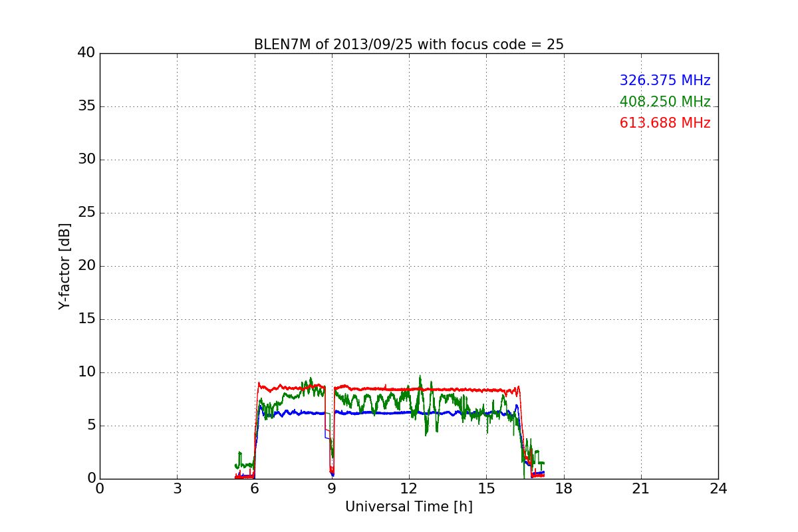The height and width of the screenshot is (532, 798).
Task: Select the blue 326.375 MHz legend label
Action: (665, 80)
